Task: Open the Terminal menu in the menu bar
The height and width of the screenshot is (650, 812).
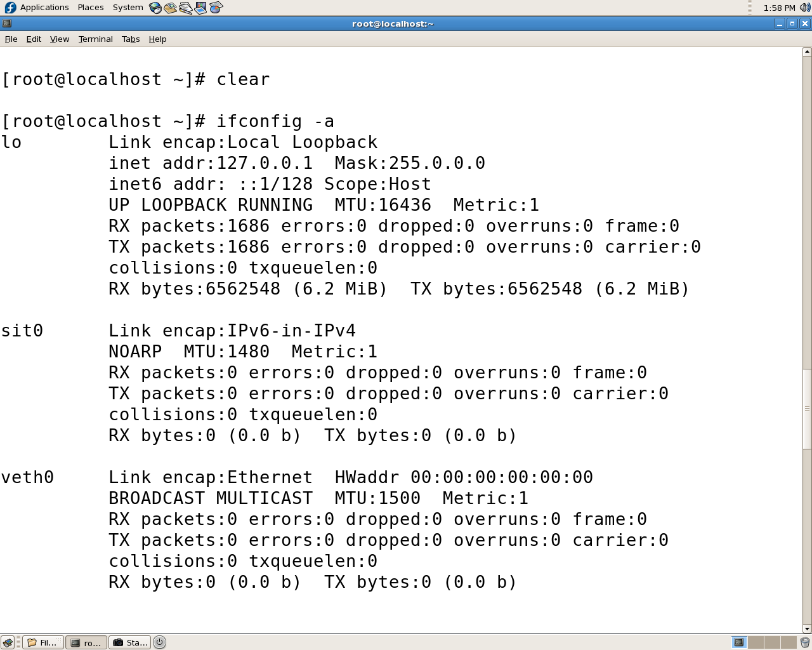Action: [x=95, y=39]
